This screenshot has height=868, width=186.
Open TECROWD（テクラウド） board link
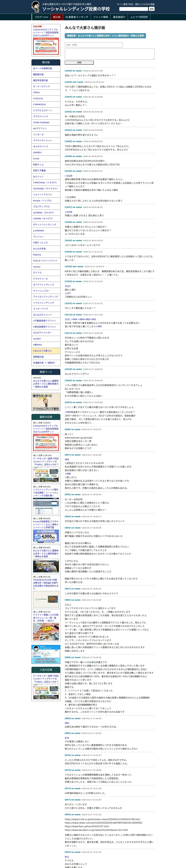click(46, 189)
